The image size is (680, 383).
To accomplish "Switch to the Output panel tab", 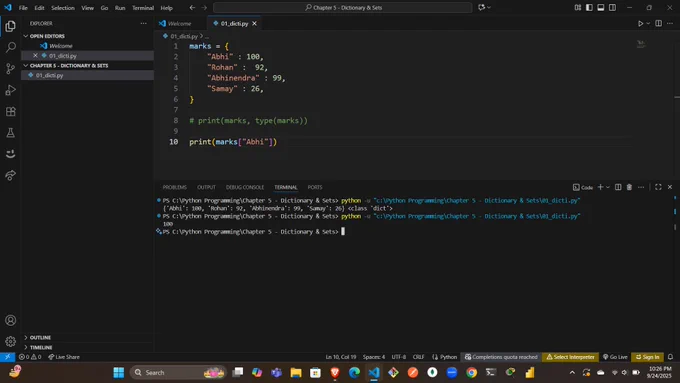I will (206, 187).
